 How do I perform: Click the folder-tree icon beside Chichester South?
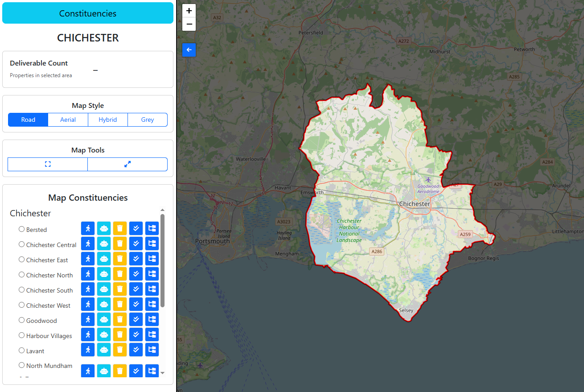click(x=152, y=289)
